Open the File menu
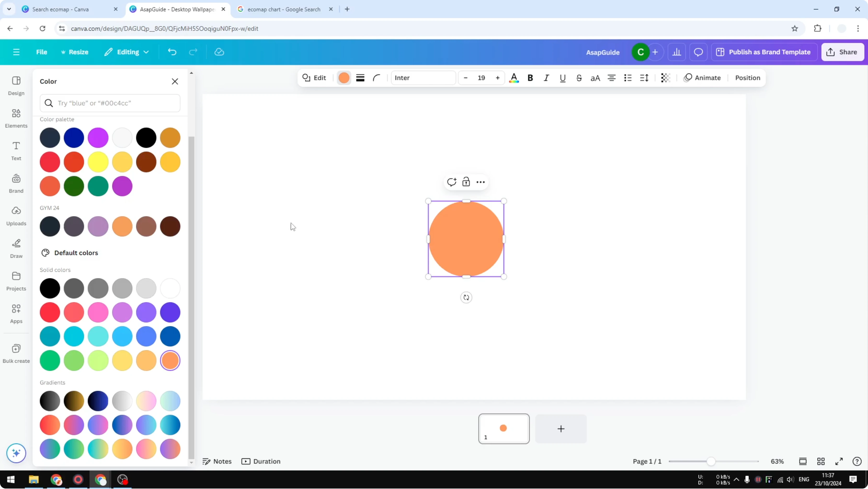This screenshot has height=489, width=868. (x=42, y=52)
